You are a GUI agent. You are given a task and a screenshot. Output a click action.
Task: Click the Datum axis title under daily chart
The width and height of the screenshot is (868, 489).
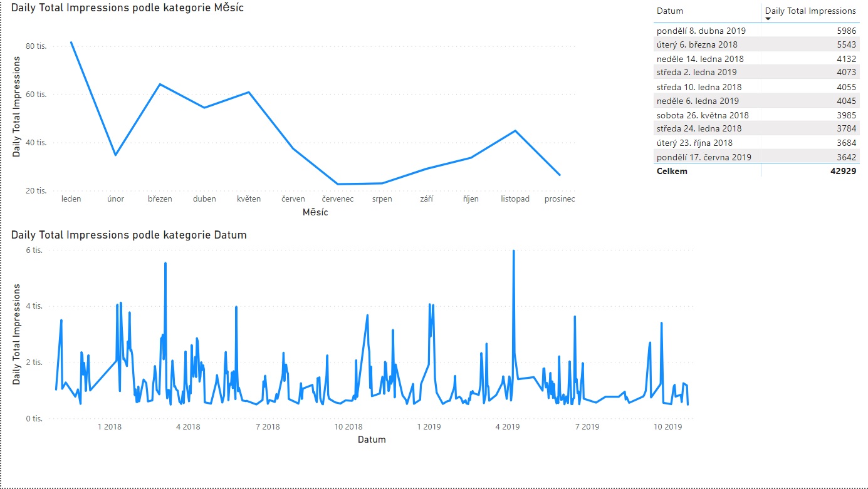372,440
